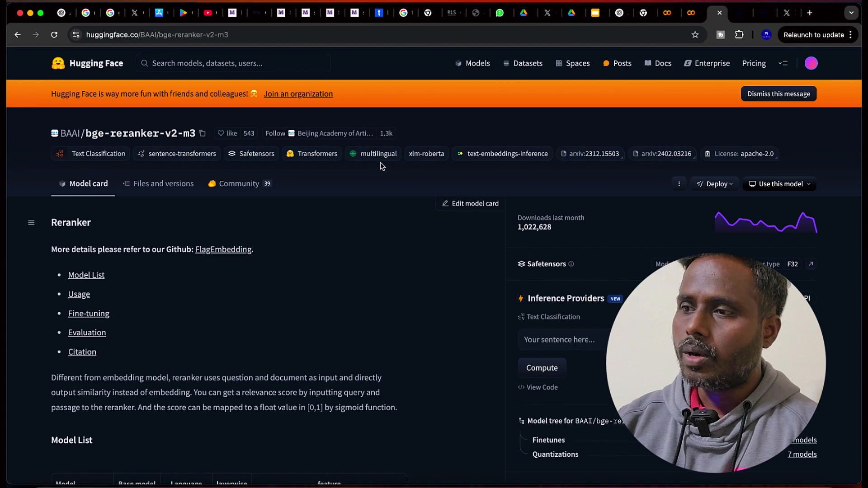This screenshot has height=488, width=868.
Task: Focus the Search models input field
Action: click(233, 63)
